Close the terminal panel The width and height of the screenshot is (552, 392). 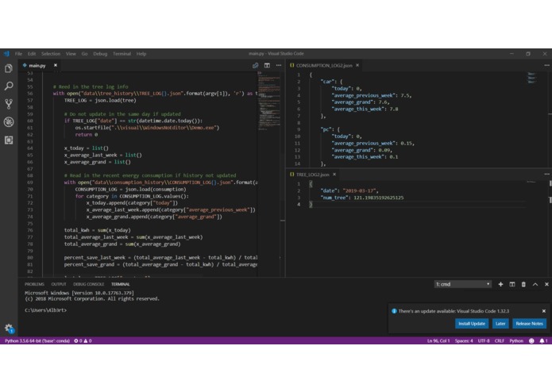[x=546, y=284]
